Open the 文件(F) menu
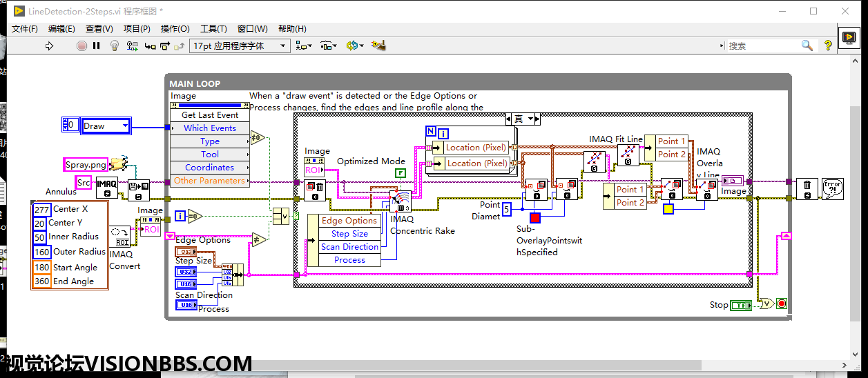Image resolution: width=868 pixels, height=378 pixels. [25, 28]
